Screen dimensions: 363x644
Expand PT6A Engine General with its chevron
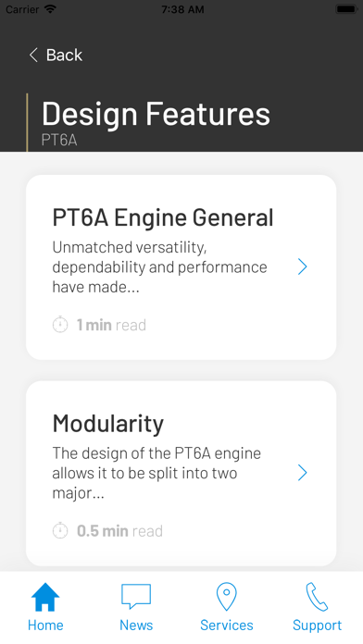(x=303, y=267)
